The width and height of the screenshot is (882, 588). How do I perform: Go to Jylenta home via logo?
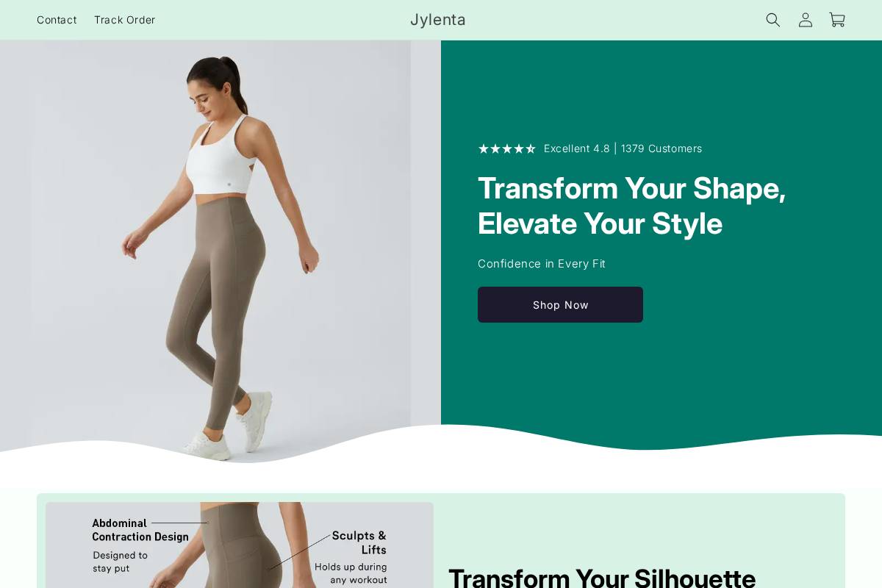click(x=438, y=20)
